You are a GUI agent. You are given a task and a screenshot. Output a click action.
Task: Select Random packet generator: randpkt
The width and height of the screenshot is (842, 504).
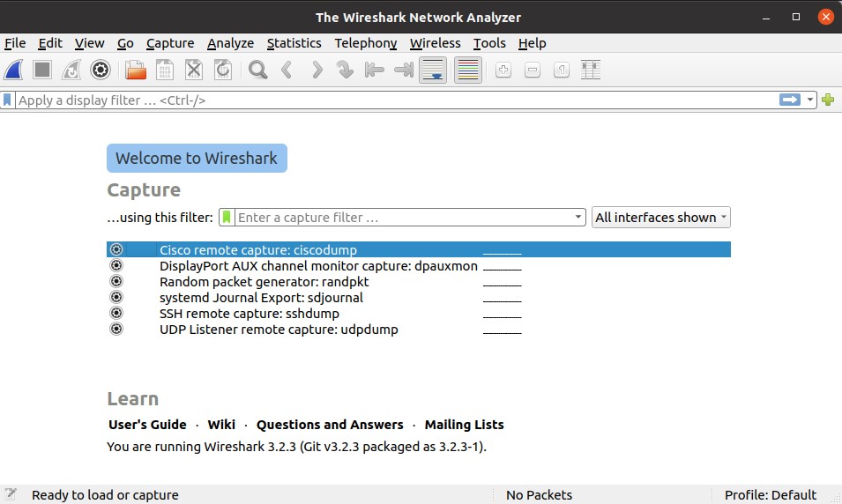coord(419,282)
